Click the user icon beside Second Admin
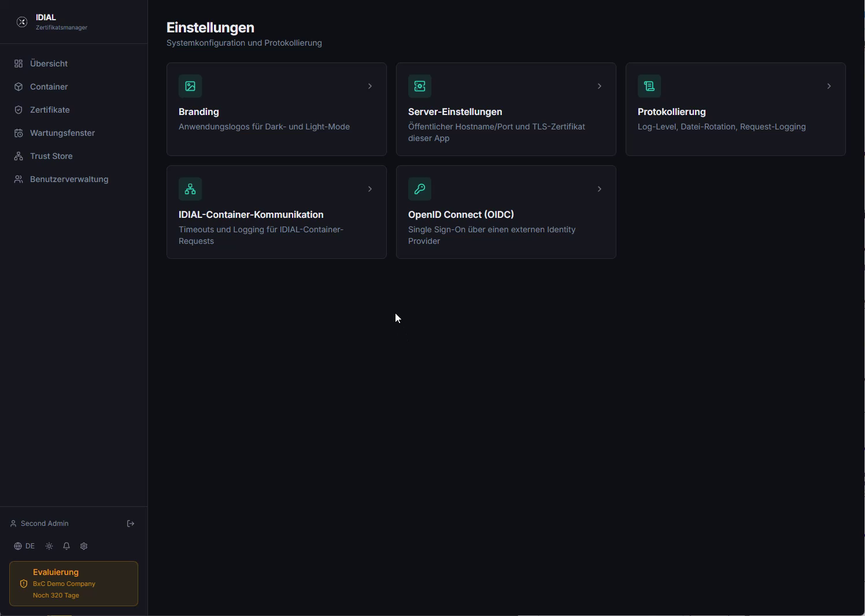This screenshot has height=616, width=865. (13, 524)
